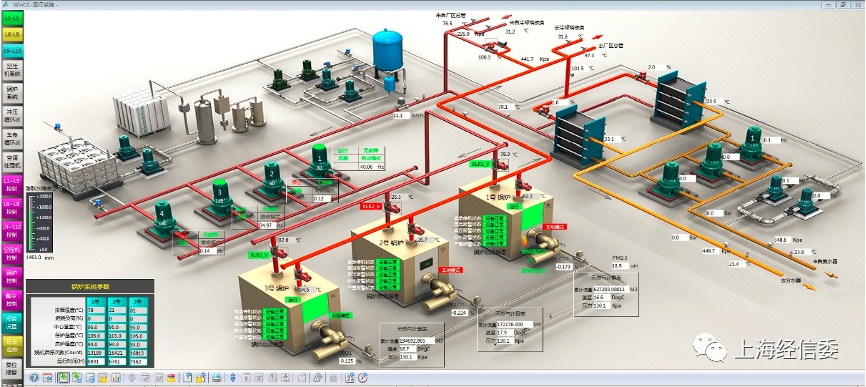Open the L1-L5 green sidebar button

pos(12,19)
